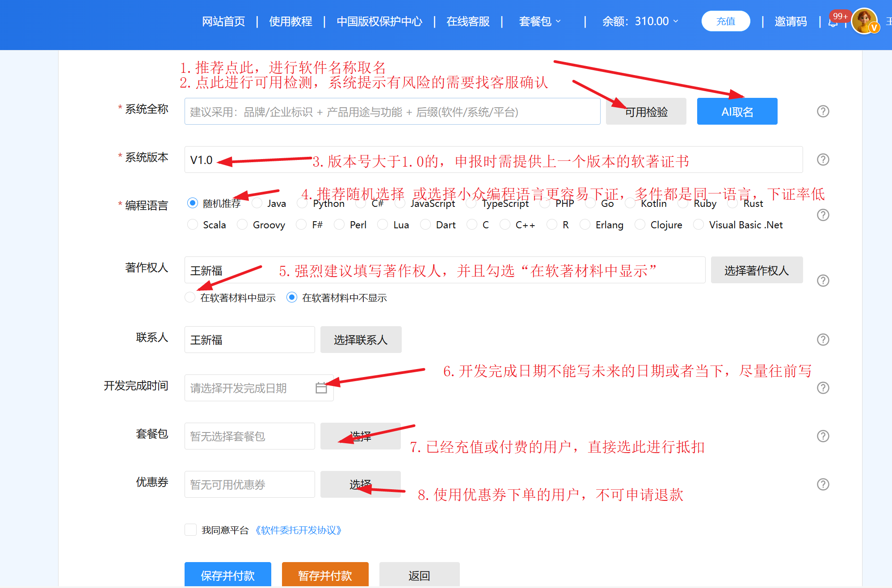Open 使用教程 in the top navigation
This screenshot has width=892, height=588.
pyautogui.click(x=290, y=21)
